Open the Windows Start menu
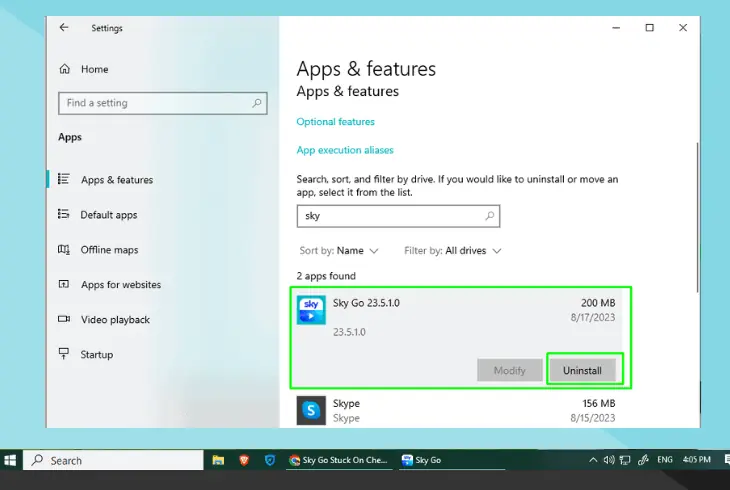 point(10,460)
